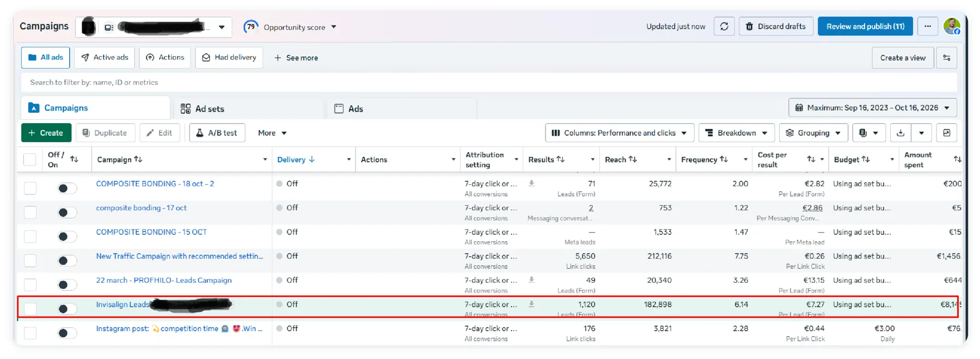The width and height of the screenshot is (980, 359).
Task: Open the filter settings icon beside Create a view
Action: pyautogui.click(x=946, y=58)
